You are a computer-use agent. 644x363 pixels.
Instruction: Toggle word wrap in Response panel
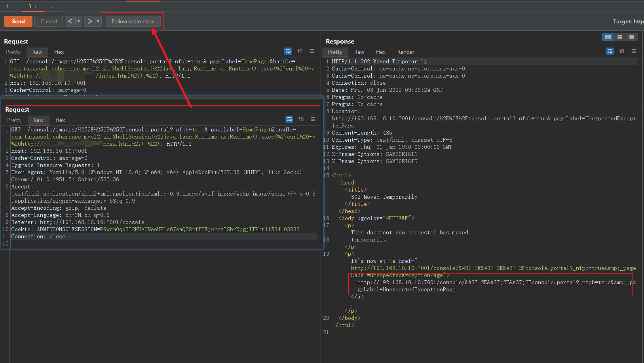[x=610, y=51]
